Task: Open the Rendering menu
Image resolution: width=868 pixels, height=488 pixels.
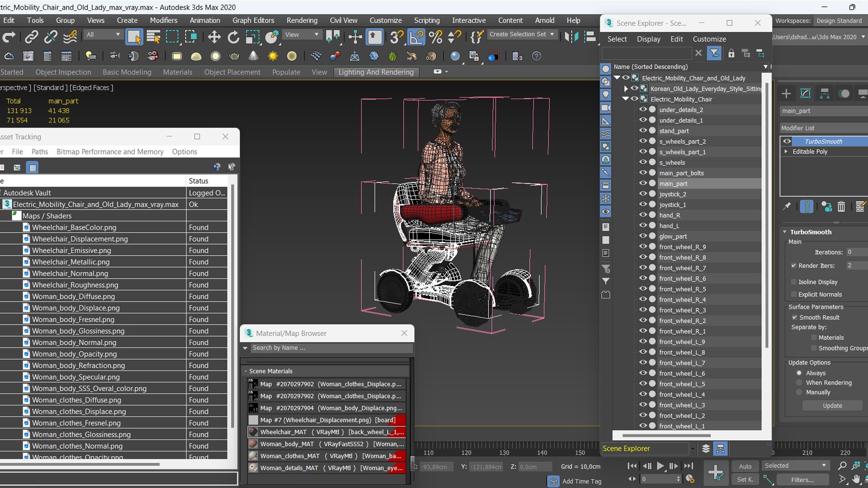Action: click(x=302, y=20)
